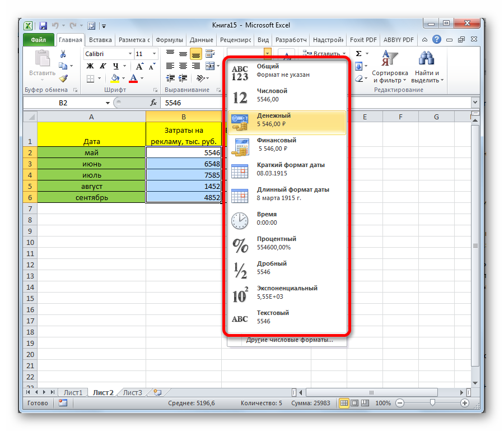Click the Format Painter brush icon
The width and height of the screenshot is (504, 431).
point(63,78)
